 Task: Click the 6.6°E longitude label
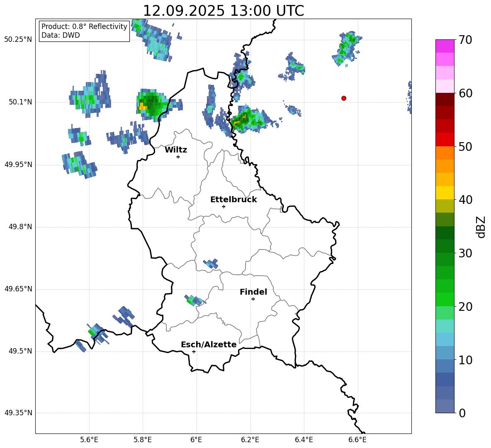[x=357, y=440]
